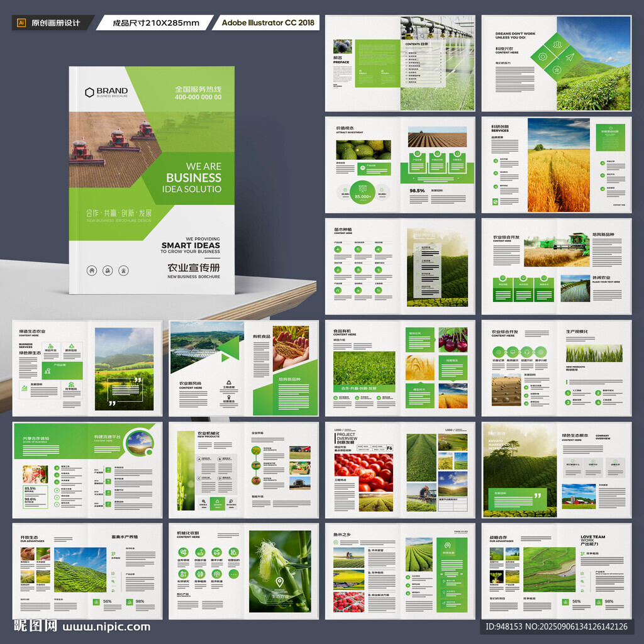Click the 食品有机 heading
The image size is (644, 644).
pyautogui.click(x=342, y=331)
